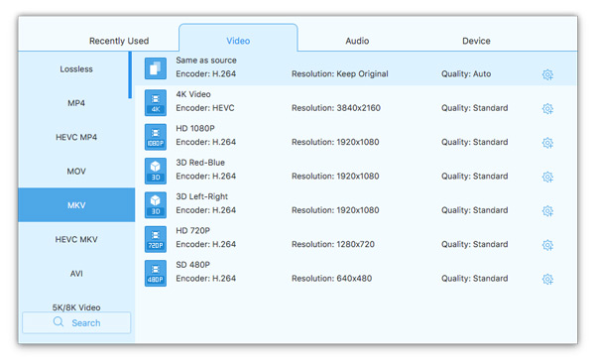Switch to the Audio tab
This screenshot has width=595, height=364.
(357, 41)
